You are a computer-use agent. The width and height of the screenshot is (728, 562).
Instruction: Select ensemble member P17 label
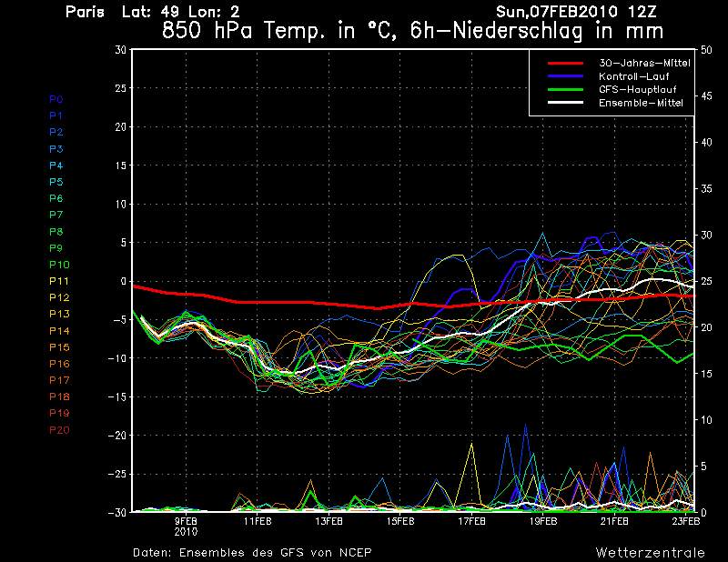[x=58, y=380]
